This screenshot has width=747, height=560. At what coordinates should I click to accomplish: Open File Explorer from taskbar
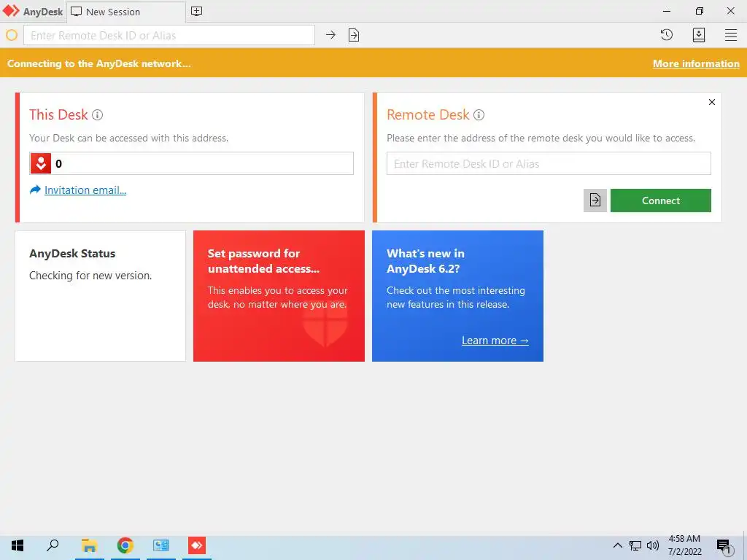click(89, 545)
